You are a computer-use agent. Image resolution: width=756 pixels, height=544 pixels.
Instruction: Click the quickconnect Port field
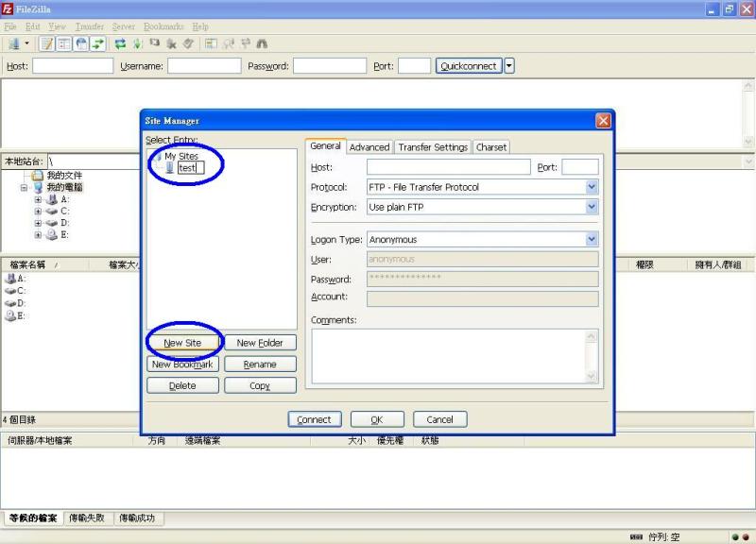414,66
